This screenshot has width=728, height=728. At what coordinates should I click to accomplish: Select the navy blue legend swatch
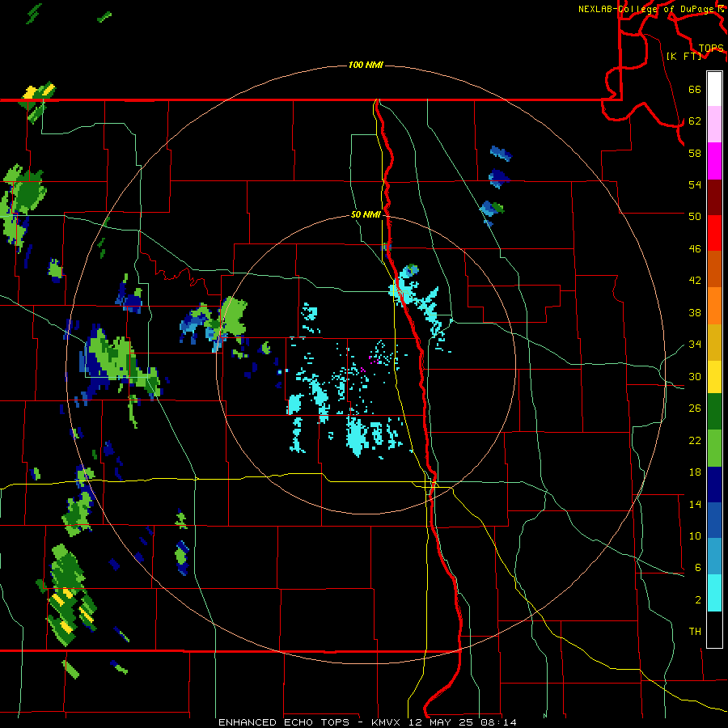[714, 485]
